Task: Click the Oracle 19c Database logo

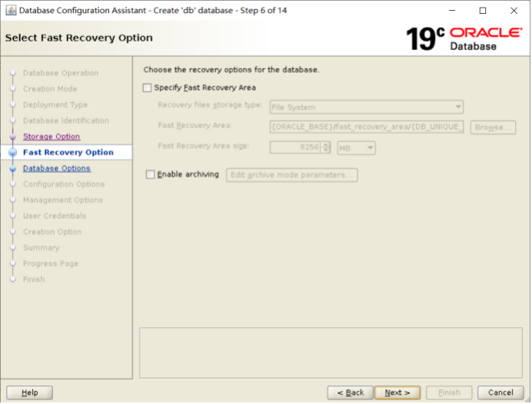Action: [464, 38]
